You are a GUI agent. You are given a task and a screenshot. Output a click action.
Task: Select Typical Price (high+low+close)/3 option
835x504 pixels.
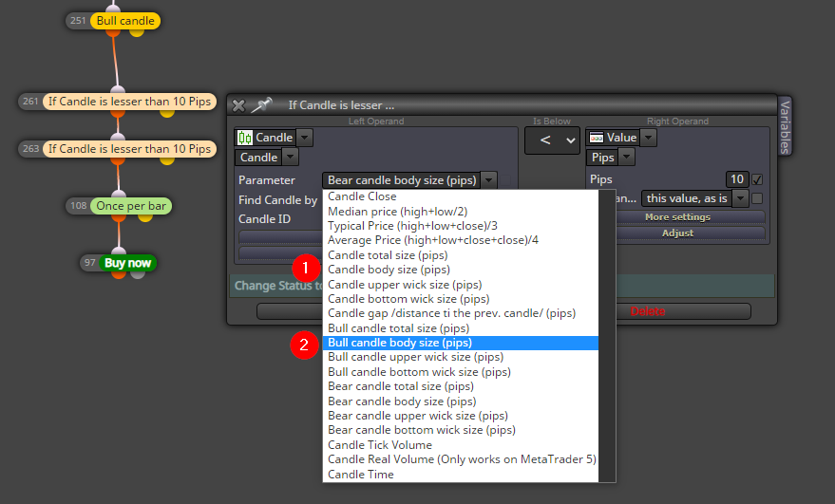pos(460,226)
